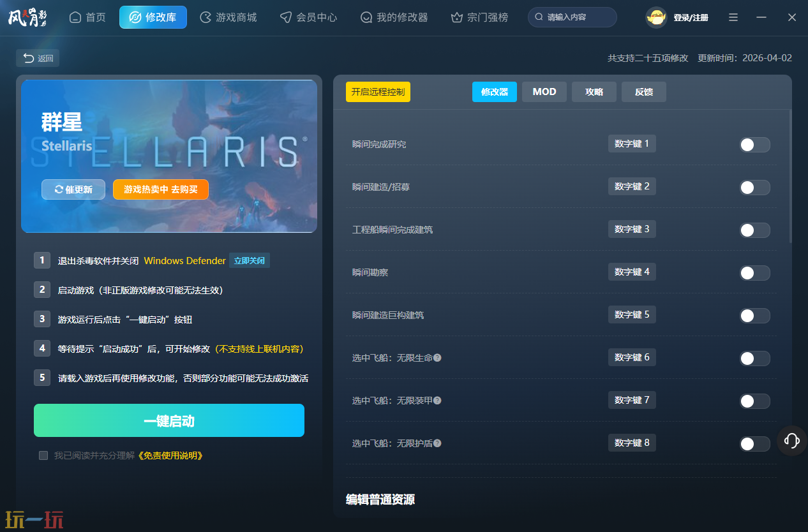
Task: Open the 宗门强榜 ranking tab
Action: [x=479, y=17]
